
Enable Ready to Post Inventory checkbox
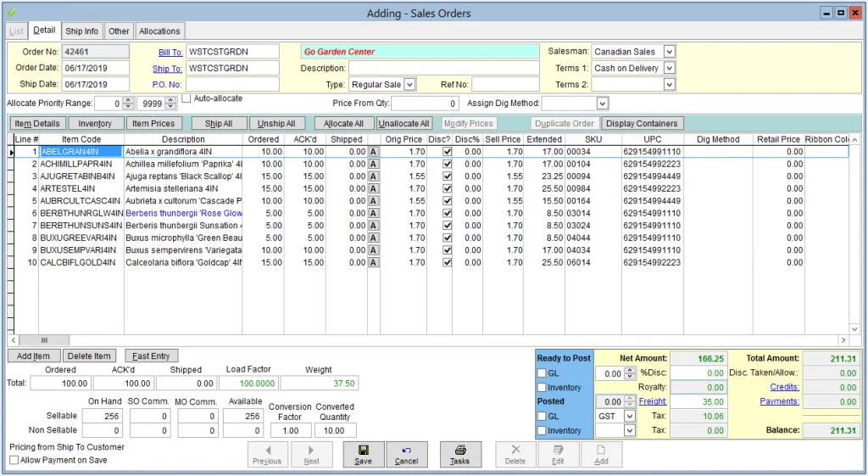pos(542,388)
